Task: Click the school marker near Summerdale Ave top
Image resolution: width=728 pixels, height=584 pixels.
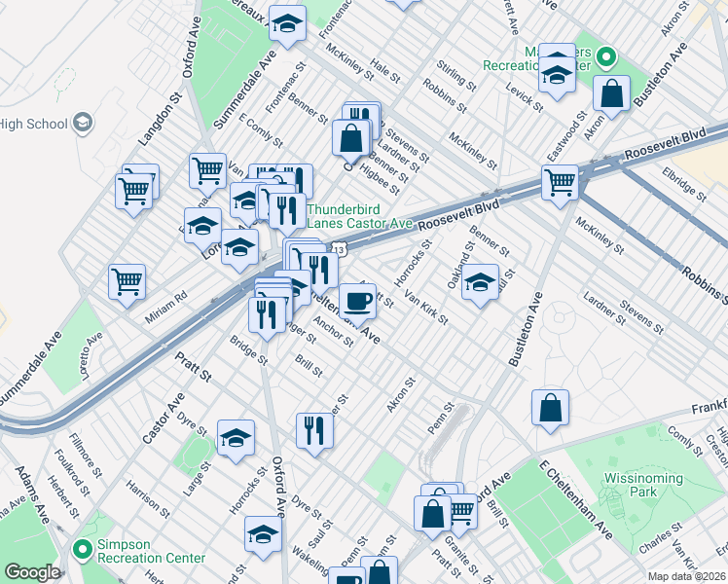Action: pos(287,26)
